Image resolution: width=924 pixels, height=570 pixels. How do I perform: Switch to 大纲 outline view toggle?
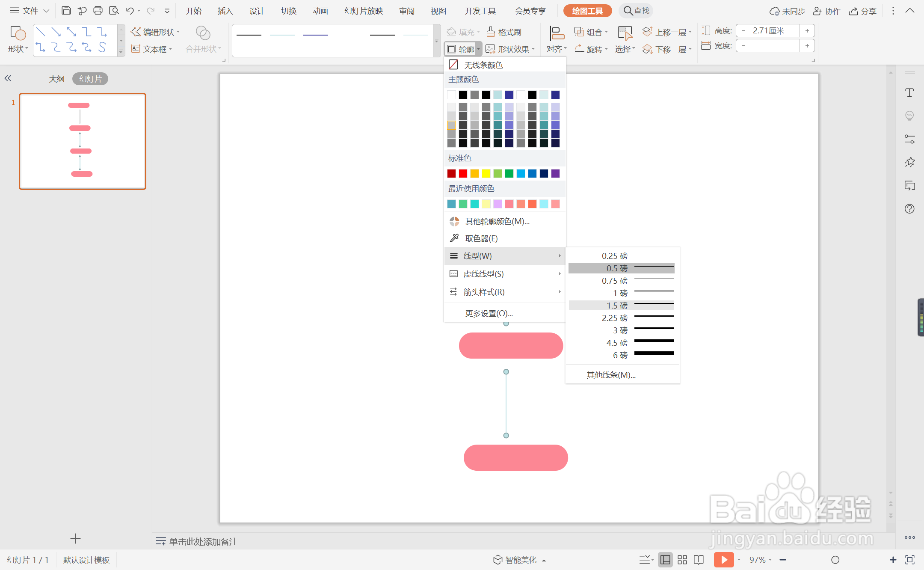tap(56, 79)
